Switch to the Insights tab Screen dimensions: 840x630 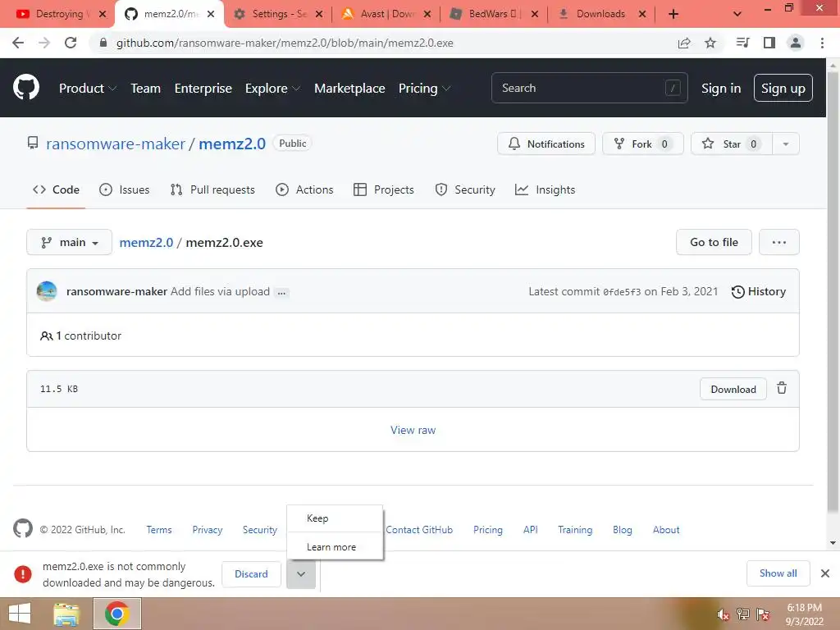[545, 189]
